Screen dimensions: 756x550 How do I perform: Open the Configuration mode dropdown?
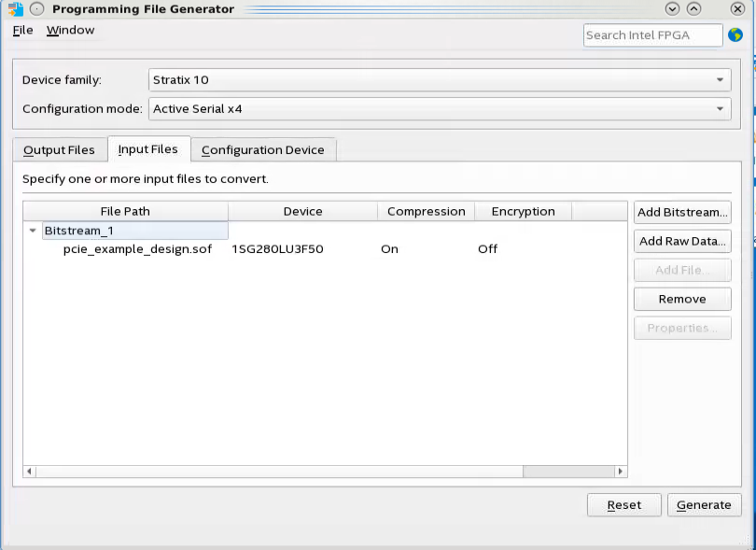[440, 108]
